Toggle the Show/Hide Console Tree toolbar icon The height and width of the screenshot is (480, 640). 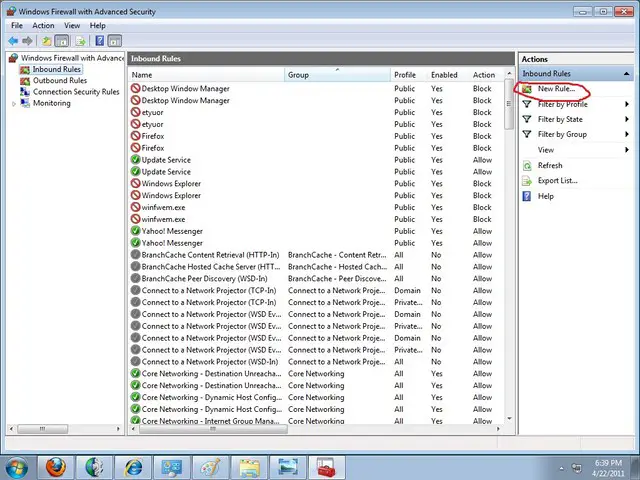click(62, 41)
